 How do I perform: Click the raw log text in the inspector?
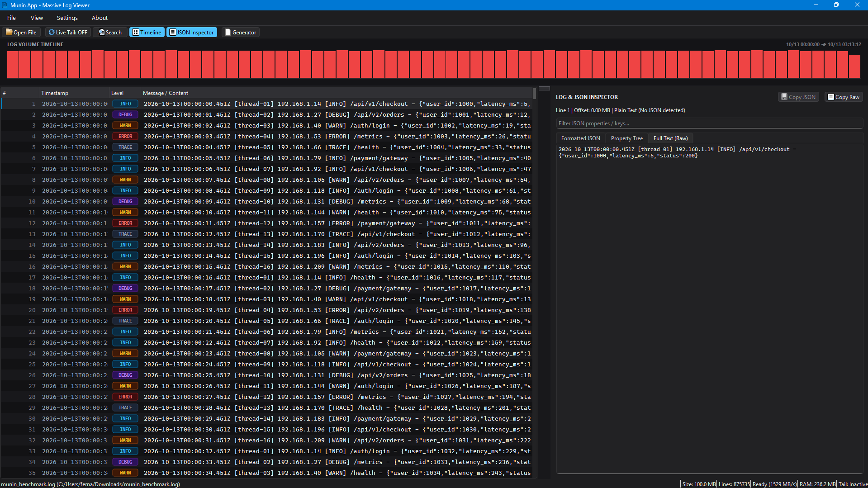click(x=677, y=152)
